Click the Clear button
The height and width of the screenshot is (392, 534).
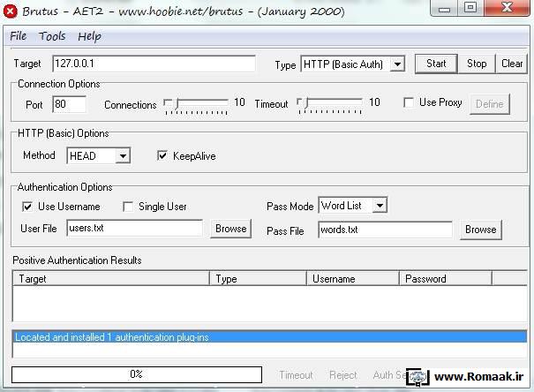(512, 64)
